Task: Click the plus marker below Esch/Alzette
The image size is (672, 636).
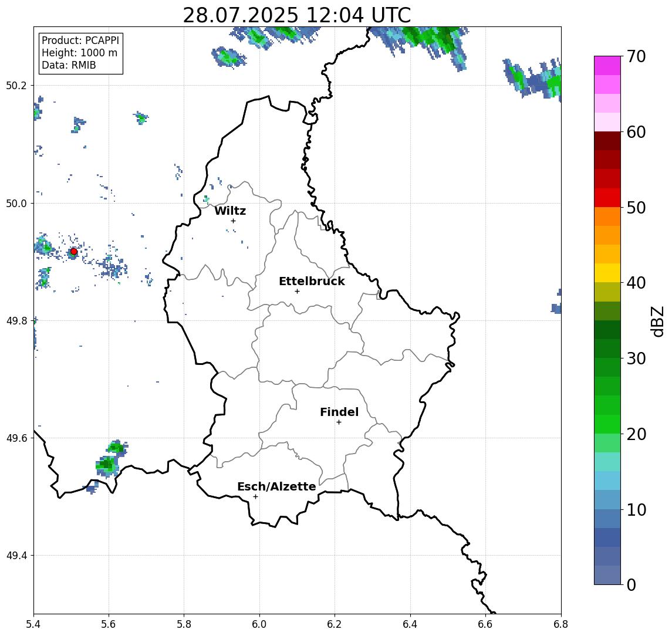Action: tap(255, 497)
